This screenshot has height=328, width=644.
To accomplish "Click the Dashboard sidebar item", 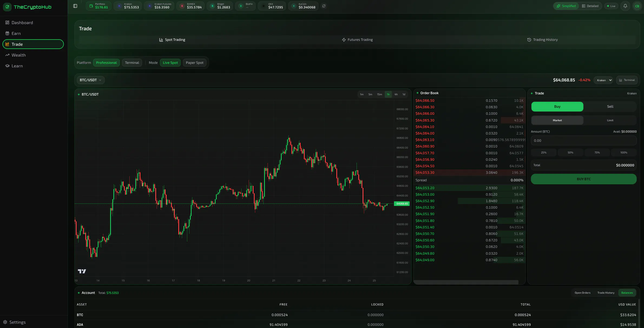I will pos(33,23).
